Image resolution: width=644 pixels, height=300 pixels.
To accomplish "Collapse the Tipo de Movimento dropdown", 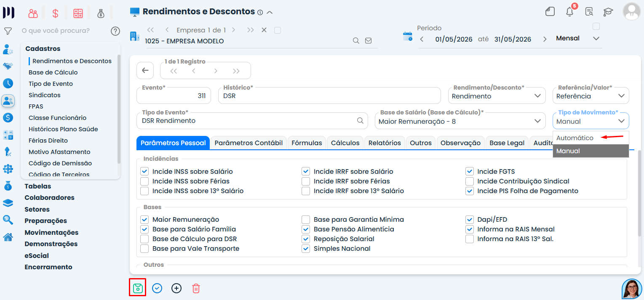I will pyautogui.click(x=591, y=121).
